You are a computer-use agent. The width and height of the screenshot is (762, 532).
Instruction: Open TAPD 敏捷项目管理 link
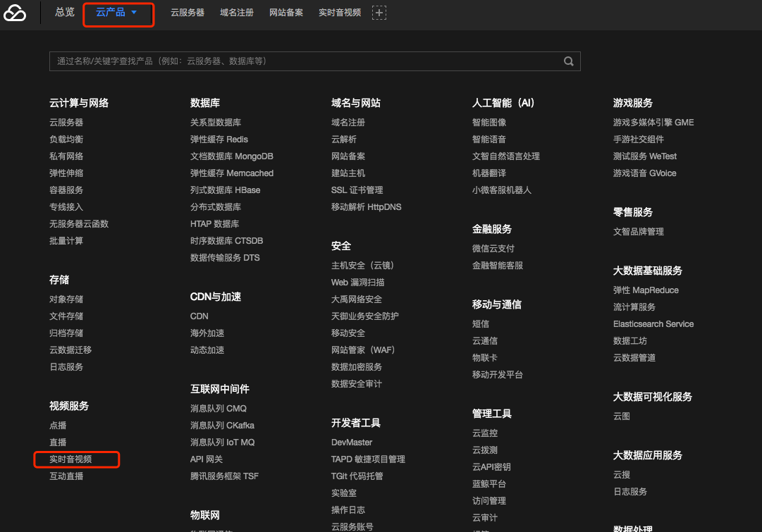[368, 459]
